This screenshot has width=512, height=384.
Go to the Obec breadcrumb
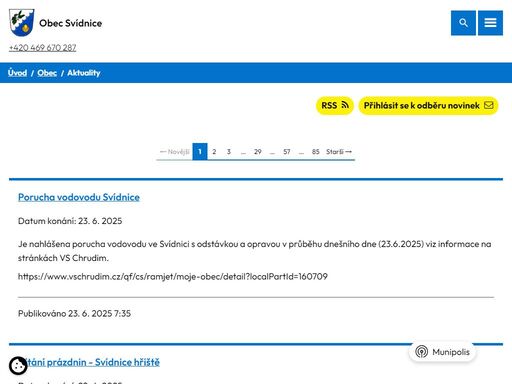pos(47,73)
